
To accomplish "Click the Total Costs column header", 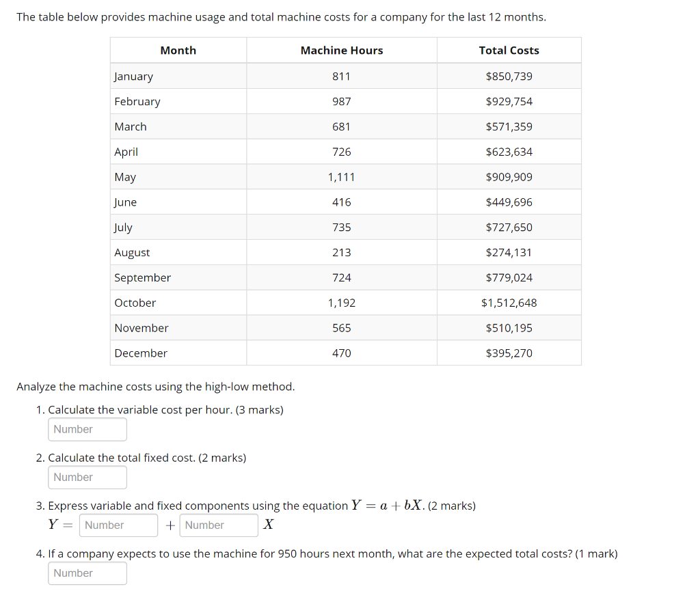I will click(x=509, y=51).
